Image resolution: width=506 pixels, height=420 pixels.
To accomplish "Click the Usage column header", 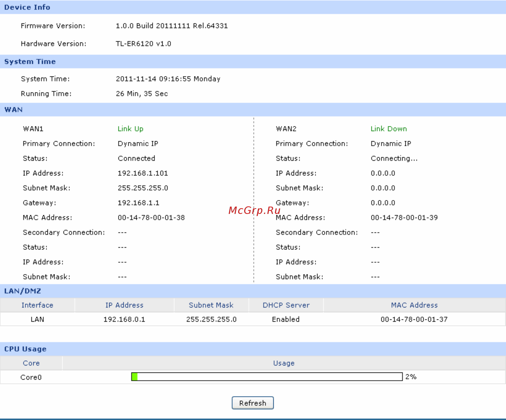I will pyautogui.click(x=284, y=363).
